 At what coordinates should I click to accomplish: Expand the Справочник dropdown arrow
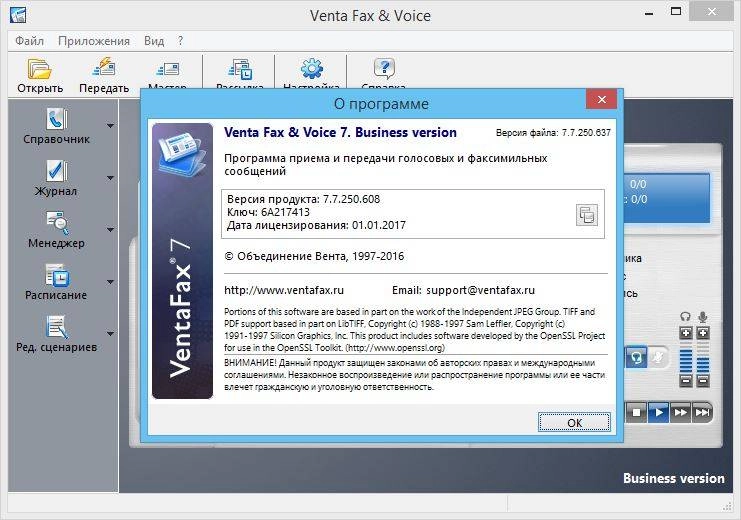[x=110, y=126]
